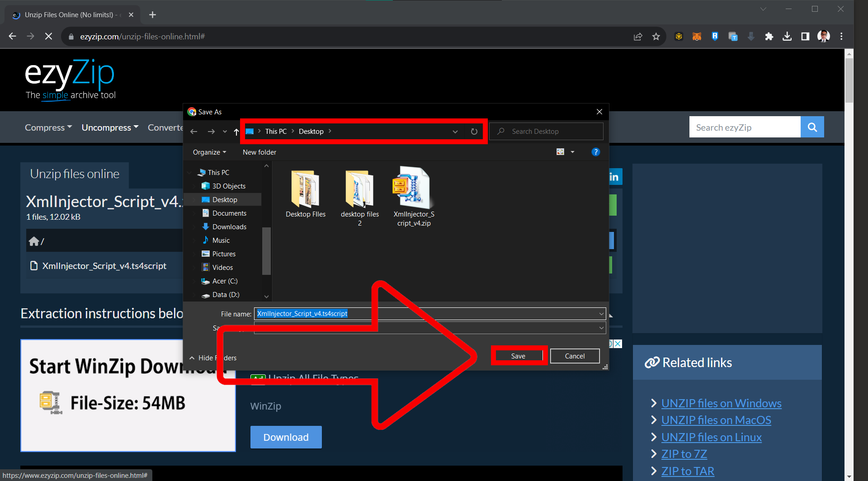The height and width of the screenshot is (481, 868).
Task: Open Chrome's downloads list
Action: tap(787, 36)
